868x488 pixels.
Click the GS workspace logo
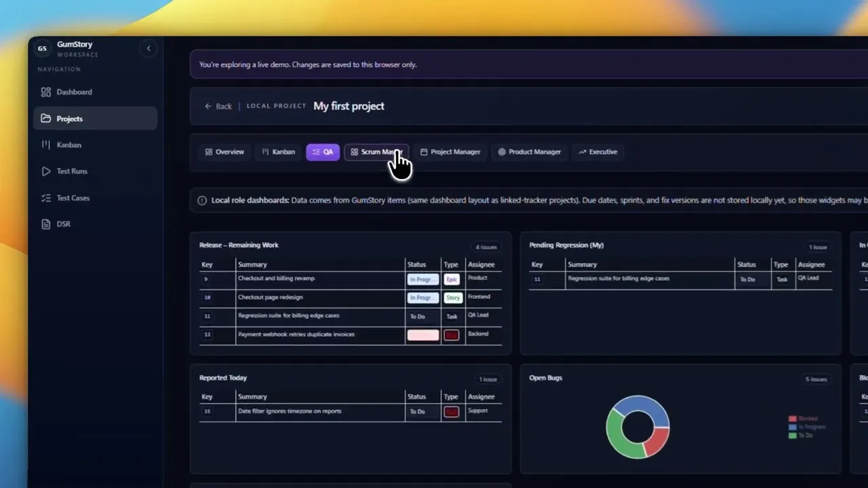(42, 48)
